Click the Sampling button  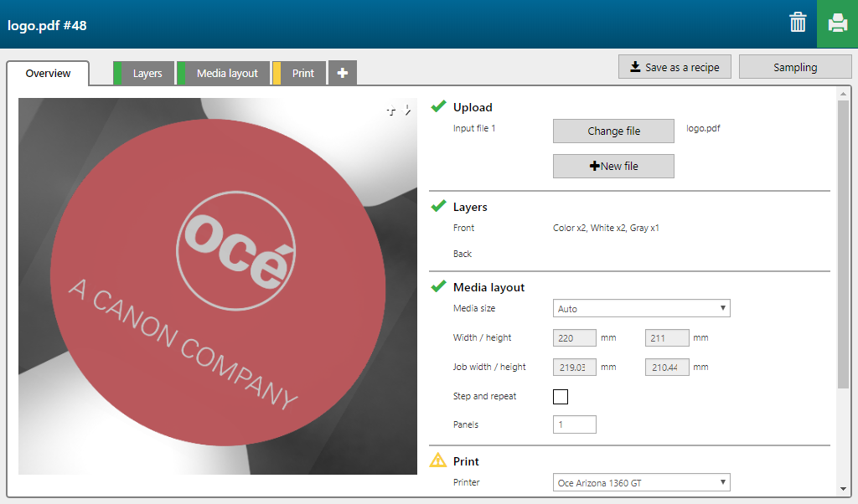(x=795, y=67)
